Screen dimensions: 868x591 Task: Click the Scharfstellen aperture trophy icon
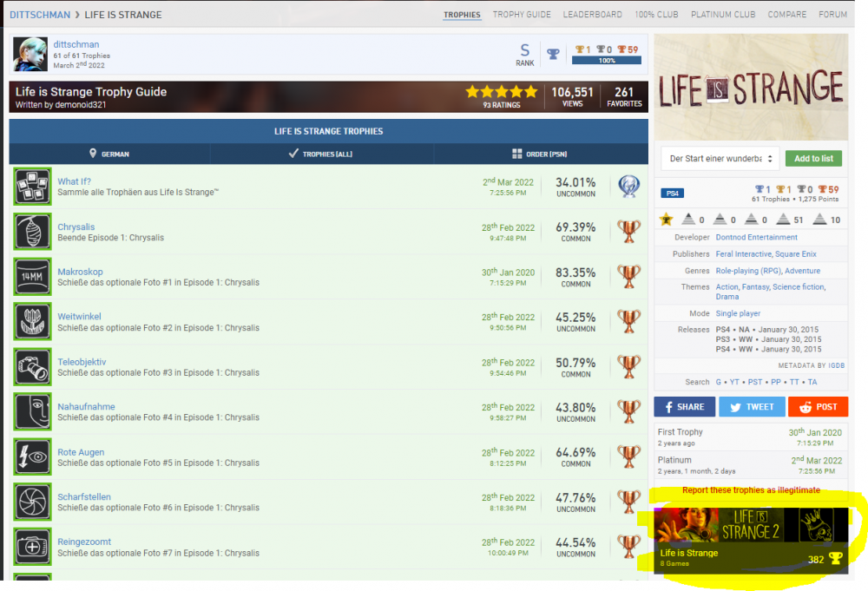click(32, 502)
